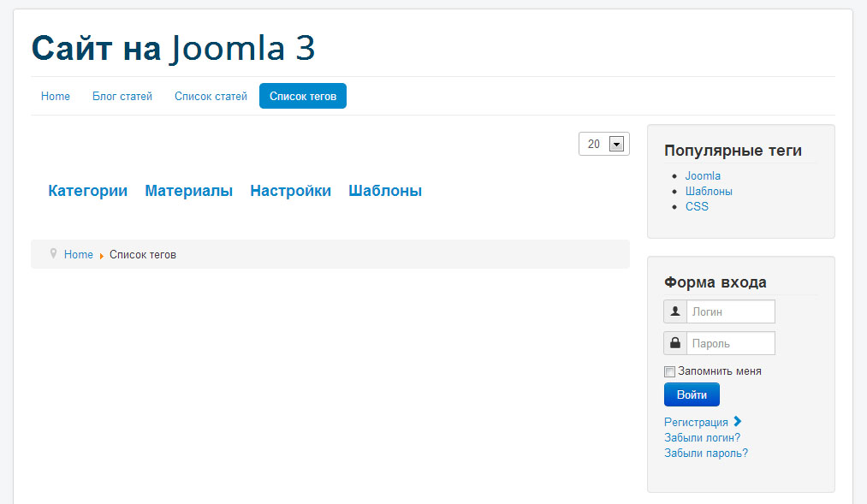867x504 pixels.
Task: Focus the Логин input field
Action: click(730, 311)
